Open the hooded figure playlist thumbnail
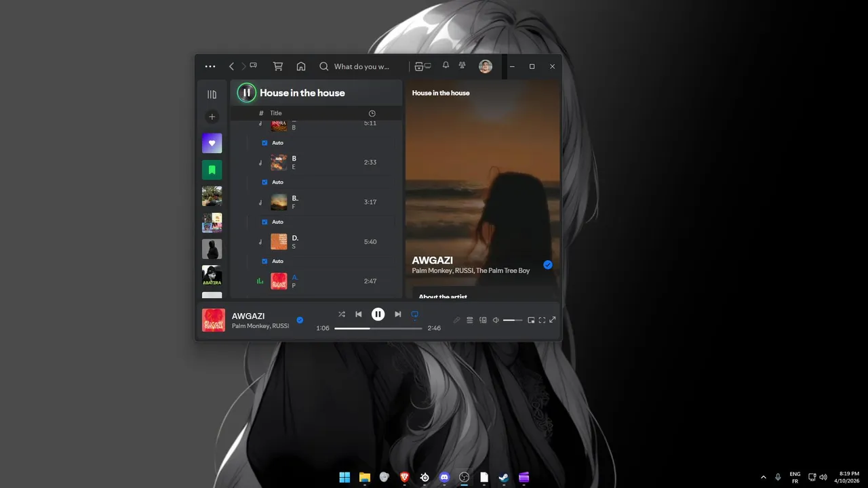This screenshot has width=868, height=488. [212, 249]
